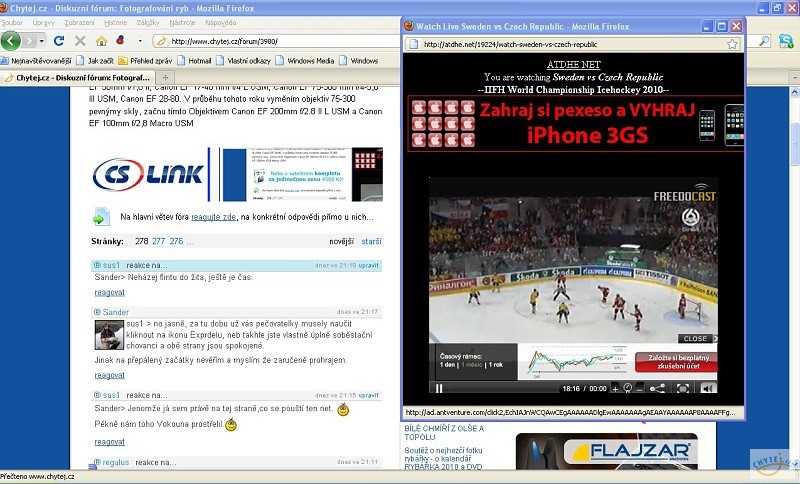This screenshot has height=484, width=800.
Task: Click the video zoom-out minus icon
Action: 639,389
